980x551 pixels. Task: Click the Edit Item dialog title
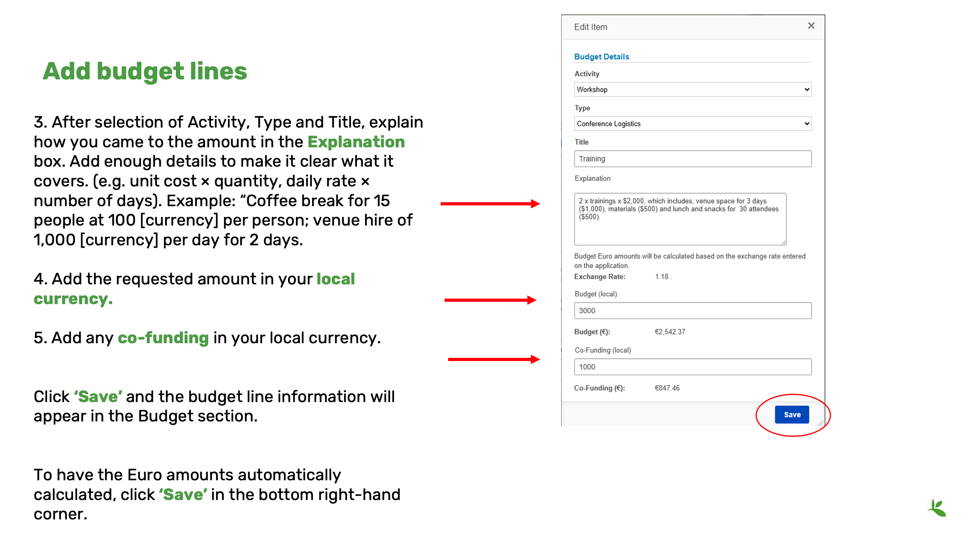590,27
